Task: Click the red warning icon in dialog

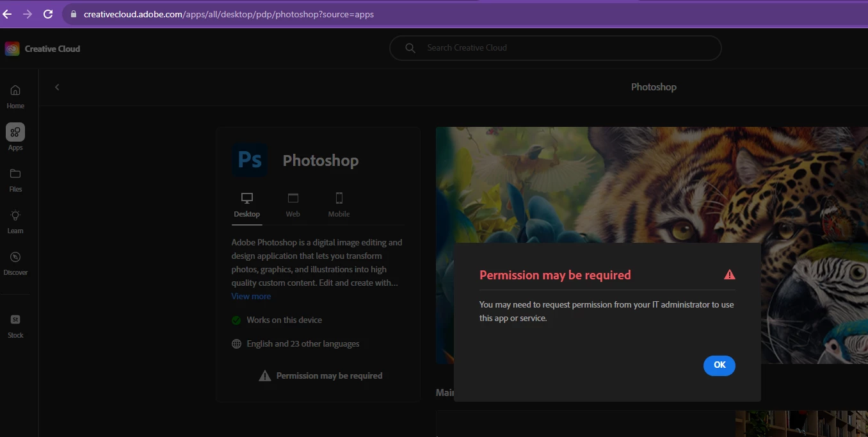Action: (729, 274)
